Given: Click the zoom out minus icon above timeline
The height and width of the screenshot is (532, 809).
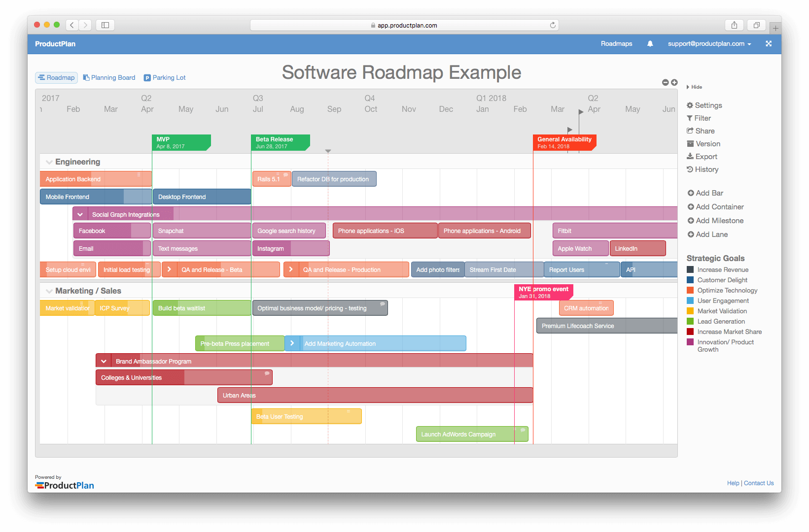Looking at the screenshot, I should [665, 82].
